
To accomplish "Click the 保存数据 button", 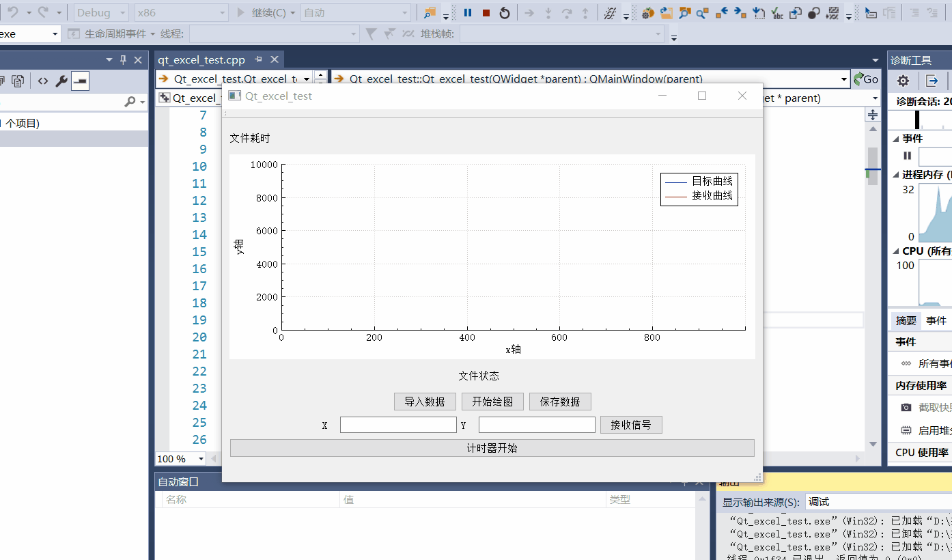I will tap(560, 402).
